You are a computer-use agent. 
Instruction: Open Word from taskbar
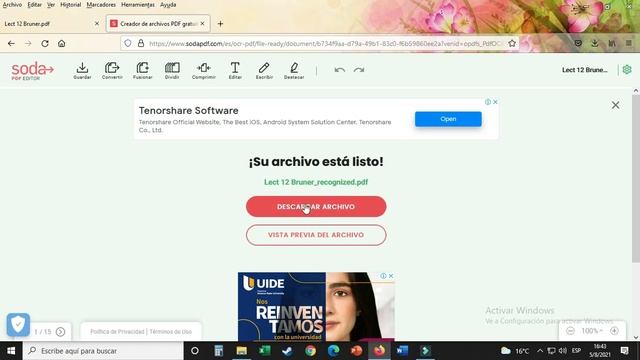(402, 351)
